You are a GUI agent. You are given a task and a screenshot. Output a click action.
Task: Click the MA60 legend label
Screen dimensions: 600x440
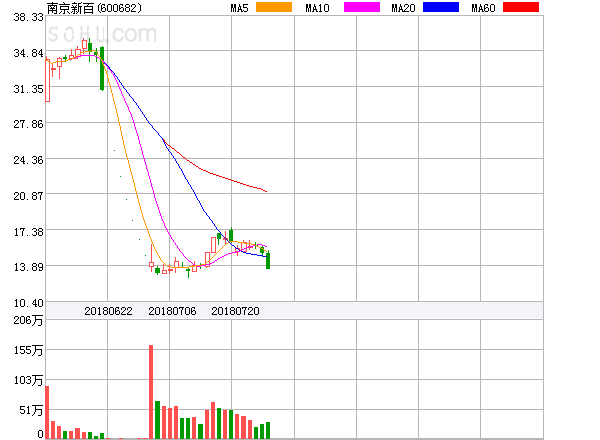(483, 8)
